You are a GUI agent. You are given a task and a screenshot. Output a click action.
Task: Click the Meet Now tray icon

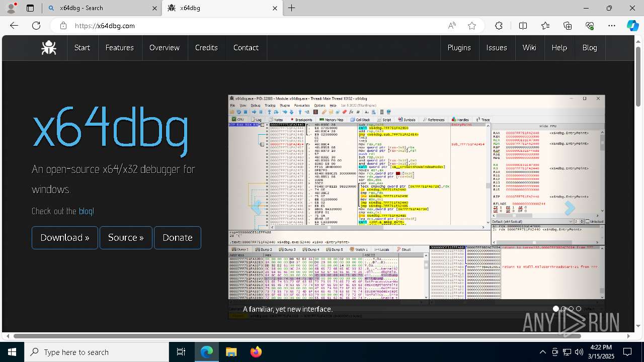tap(555, 352)
